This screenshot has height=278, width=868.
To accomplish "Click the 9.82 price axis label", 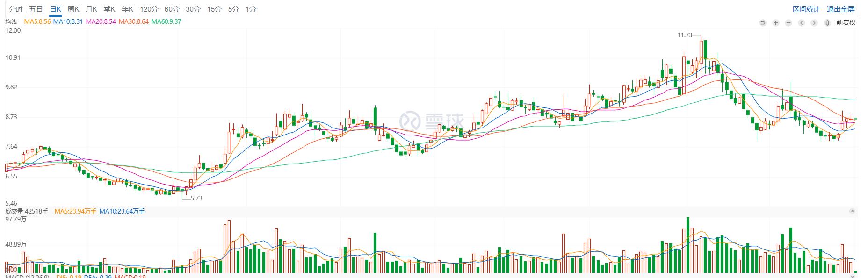I will [x=11, y=87].
